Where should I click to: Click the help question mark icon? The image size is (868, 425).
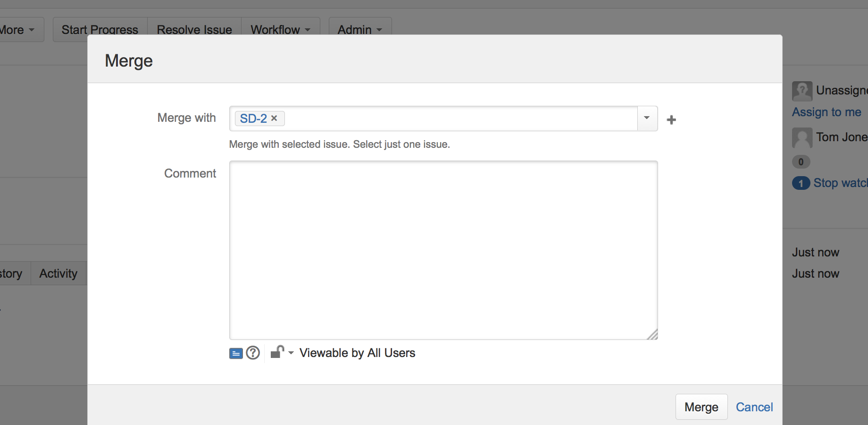(x=253, y=353)
